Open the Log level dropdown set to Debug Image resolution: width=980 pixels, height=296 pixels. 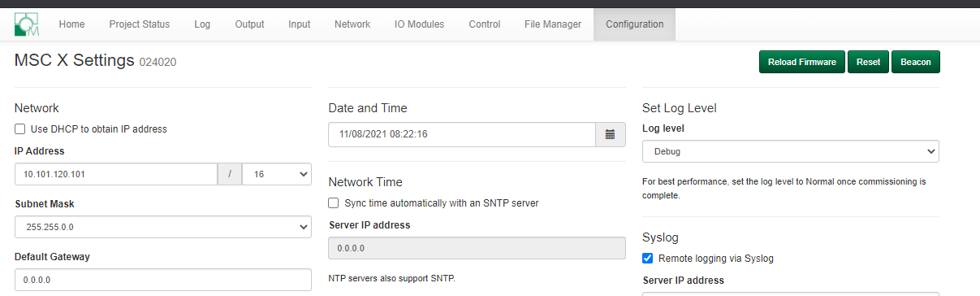tap(791, 151)
